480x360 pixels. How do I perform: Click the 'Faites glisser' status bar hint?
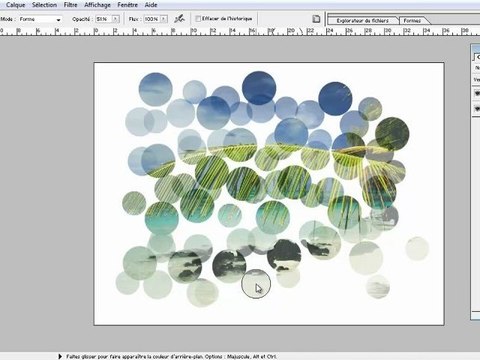(x=171, y=356)
